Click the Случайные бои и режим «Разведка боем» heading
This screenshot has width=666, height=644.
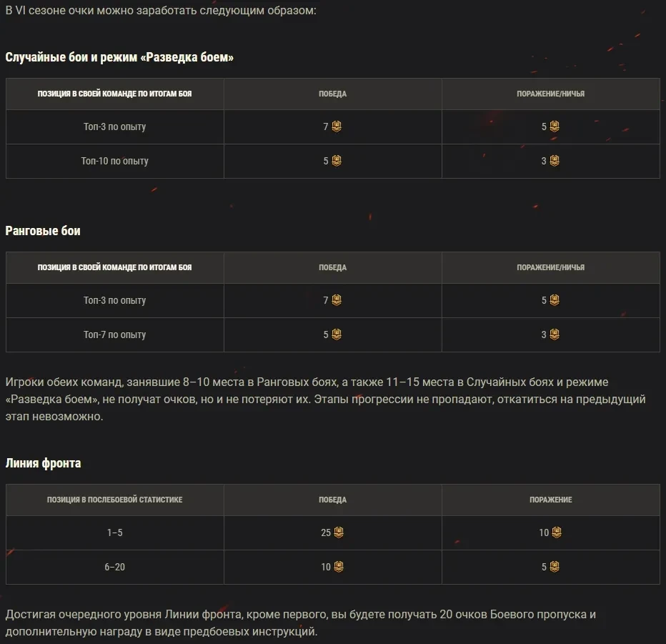coord(119,57)
